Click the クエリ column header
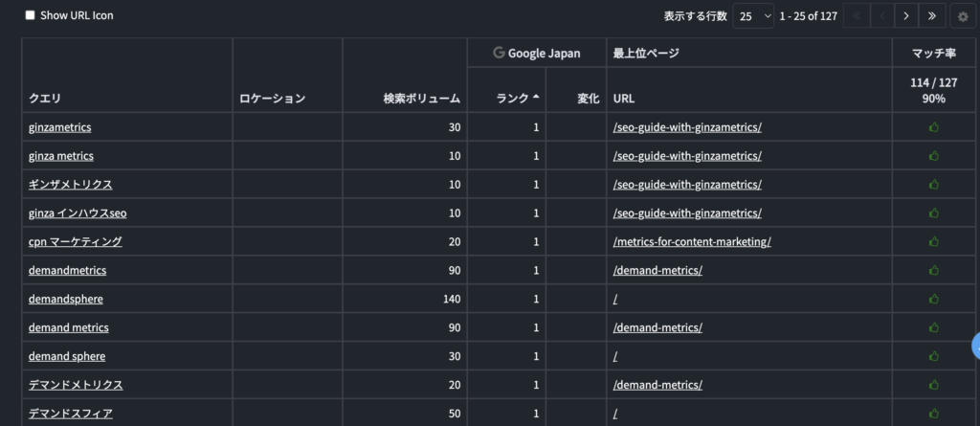The image size is (980, 426). pos(45,98)
